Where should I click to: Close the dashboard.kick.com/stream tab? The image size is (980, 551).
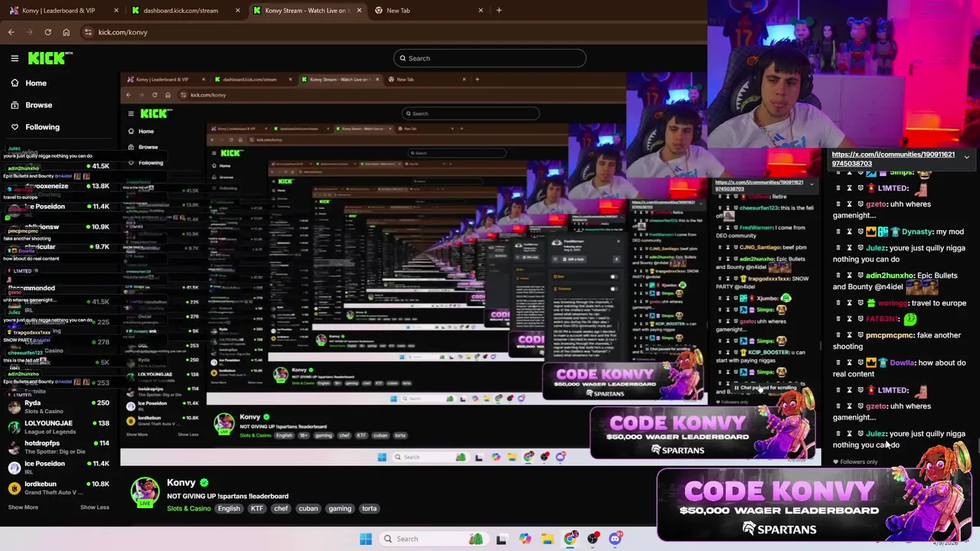[x=237, y=11]
